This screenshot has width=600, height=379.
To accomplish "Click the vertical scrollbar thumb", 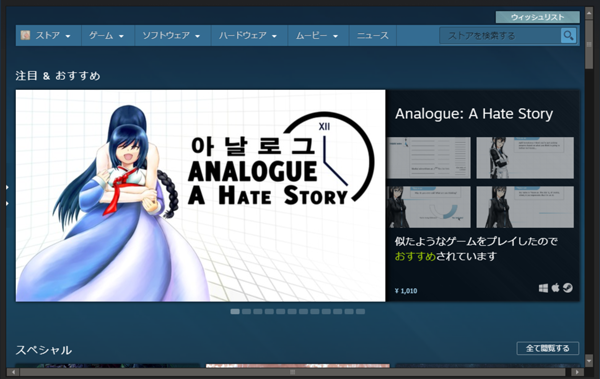I will [x=589, y=45].
